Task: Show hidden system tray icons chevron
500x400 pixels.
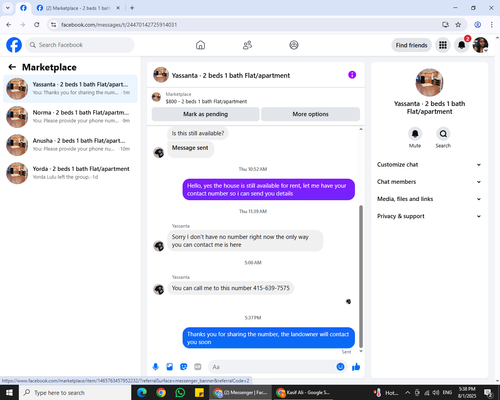Action: [407, 392]
